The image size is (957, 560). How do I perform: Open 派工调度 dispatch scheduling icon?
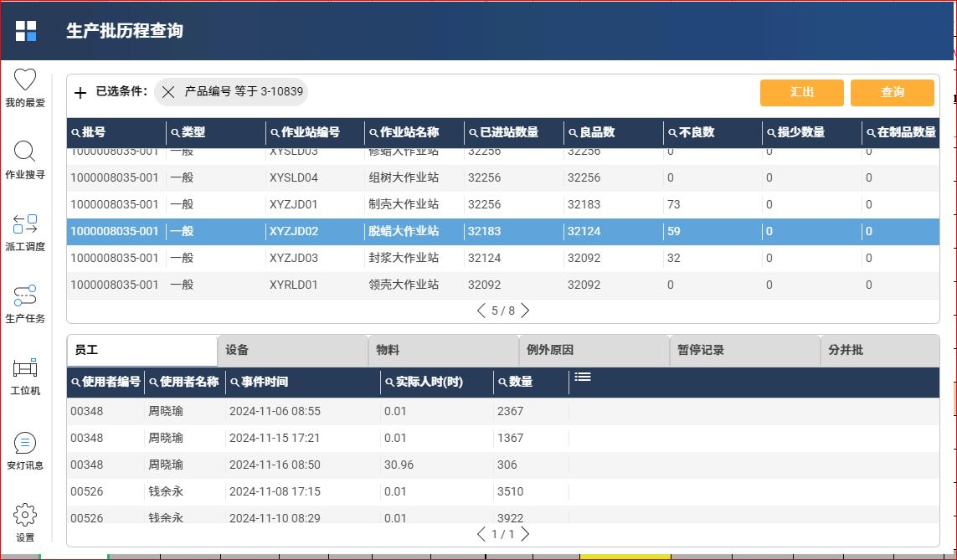point(25,224)
